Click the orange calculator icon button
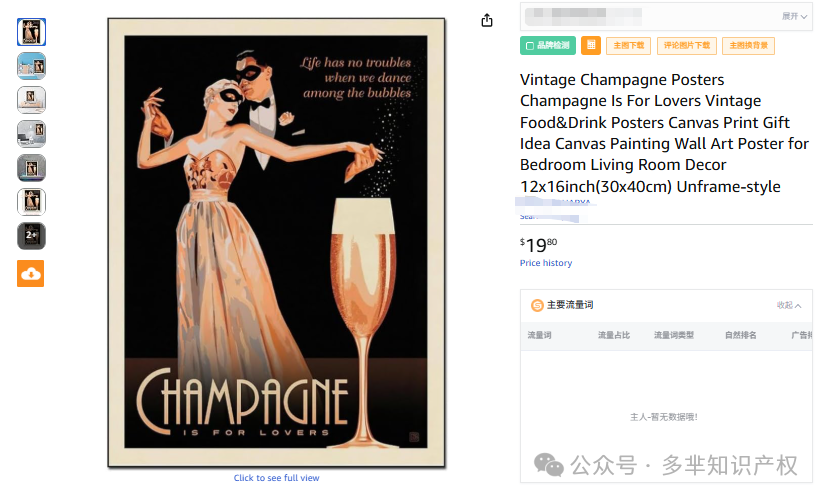 point(591,46)
